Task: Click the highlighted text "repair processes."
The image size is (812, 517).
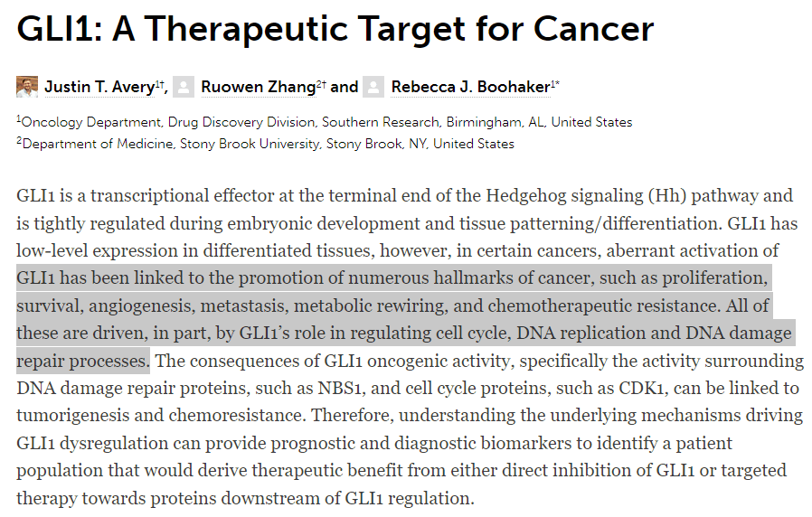Action: 83,362
